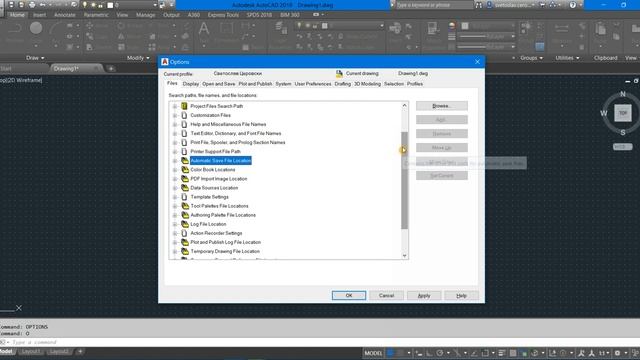Open the Utilities panel dropdown

tap(567, 58)
